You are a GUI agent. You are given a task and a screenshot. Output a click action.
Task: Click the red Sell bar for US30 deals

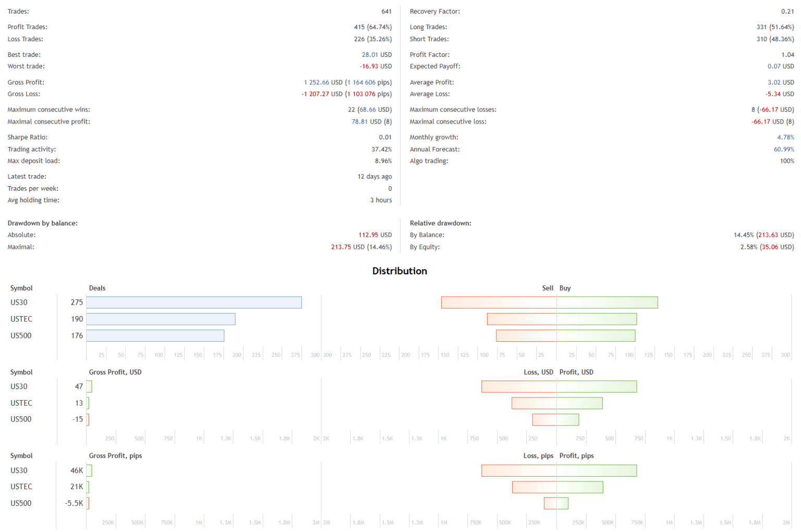pos(499,303)
